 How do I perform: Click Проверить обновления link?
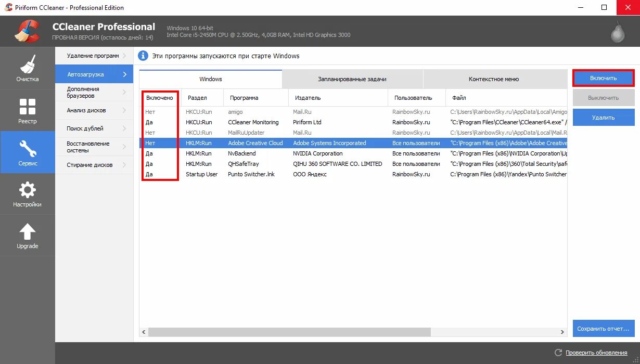(x=596, y=353)
